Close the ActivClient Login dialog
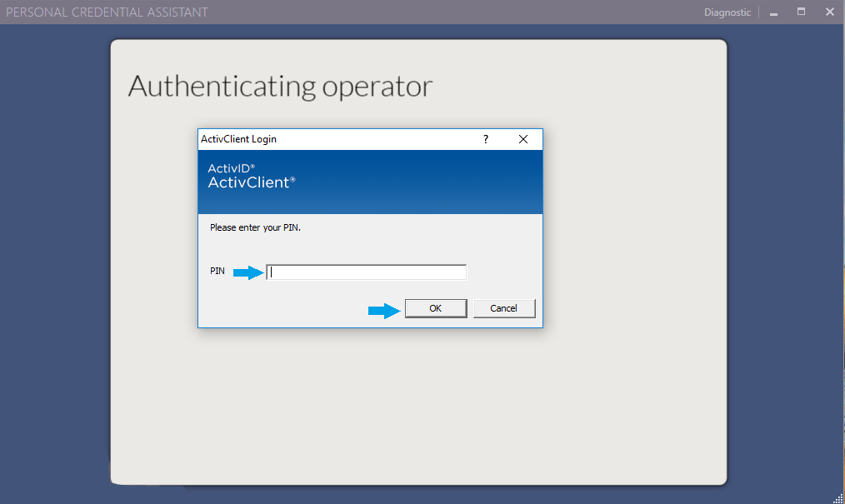 pos(522,139)
